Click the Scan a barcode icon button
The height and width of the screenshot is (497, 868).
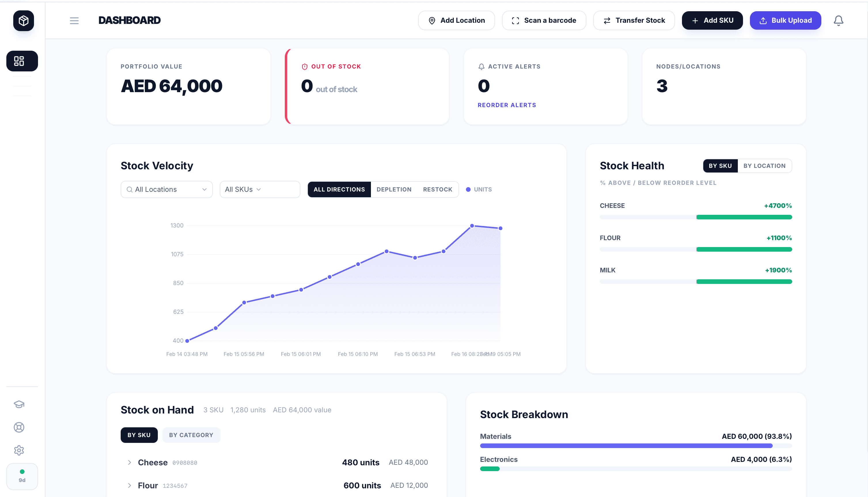point(516,20)
